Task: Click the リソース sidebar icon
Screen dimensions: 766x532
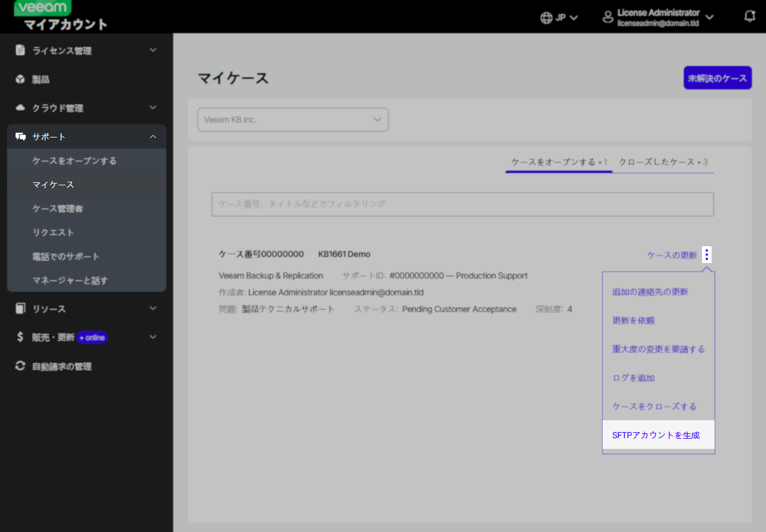Action: [x=20, y=308]
